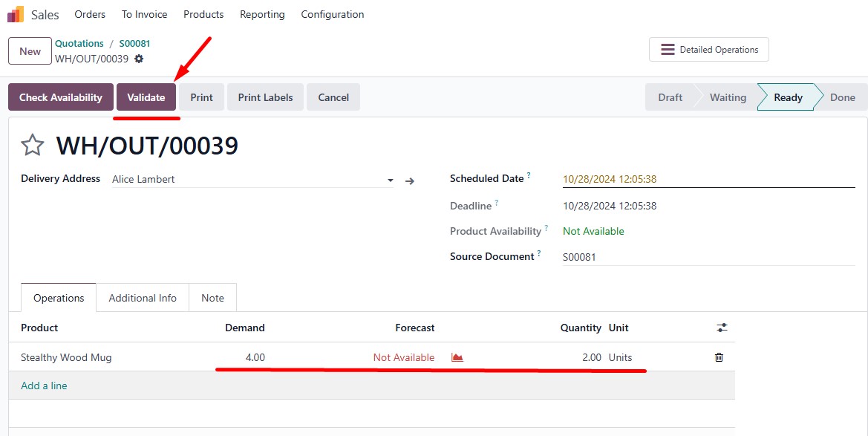Image resolution: width=868 pixels, height=436 pixels.
Task: Open the Configuration menu
Action: pyautogui.click(x=333, y=14)
